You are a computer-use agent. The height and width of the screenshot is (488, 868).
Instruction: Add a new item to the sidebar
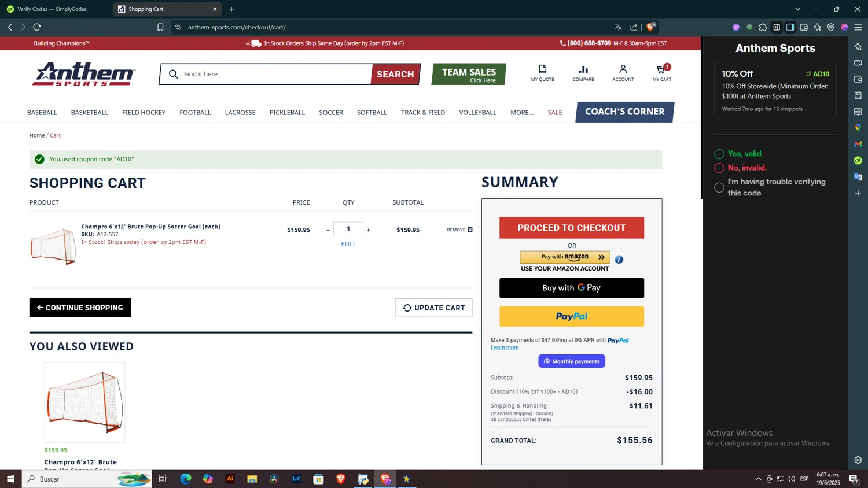(x=858, y=193)
